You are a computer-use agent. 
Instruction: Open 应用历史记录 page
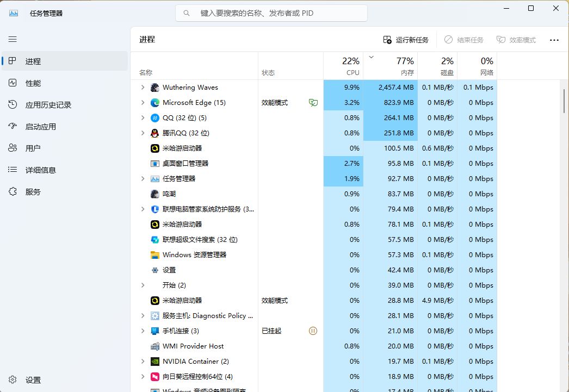[x=65, y=105]
